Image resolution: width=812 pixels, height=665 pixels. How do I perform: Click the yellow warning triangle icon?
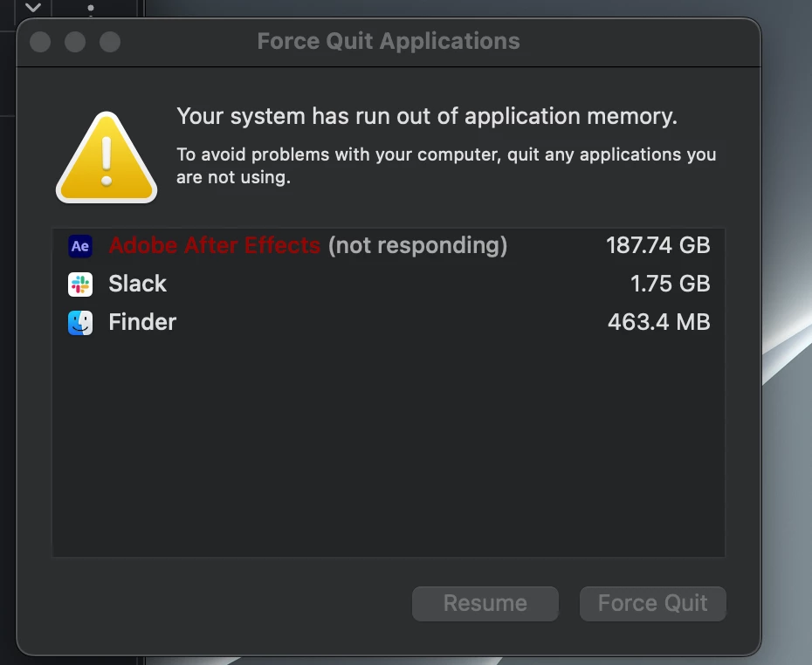107,159
